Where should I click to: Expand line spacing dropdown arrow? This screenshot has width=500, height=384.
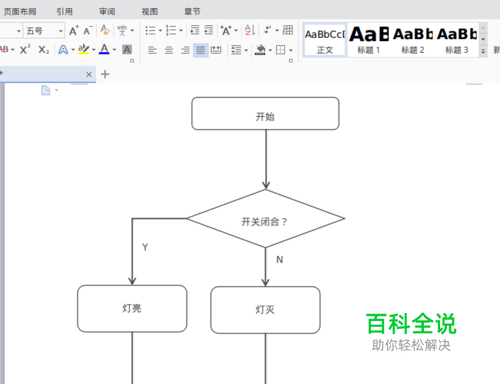(246, 50)
